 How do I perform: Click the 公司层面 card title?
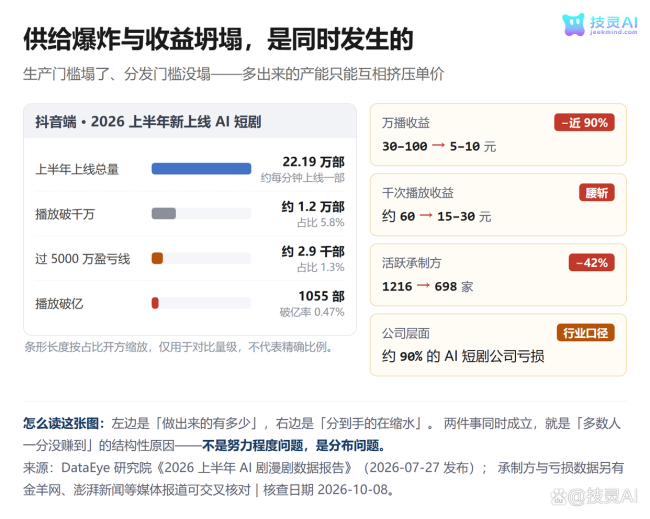pyautogui.click(x=406, y=333)
